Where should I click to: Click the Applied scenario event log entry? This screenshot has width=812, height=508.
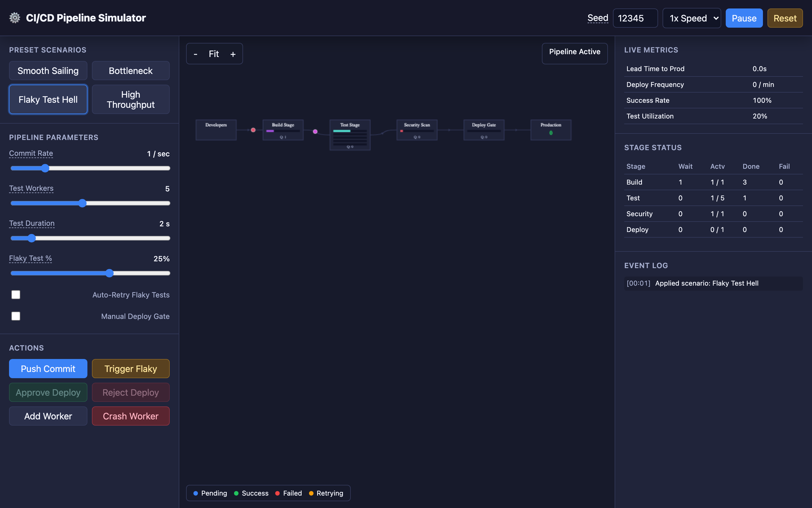713,283
